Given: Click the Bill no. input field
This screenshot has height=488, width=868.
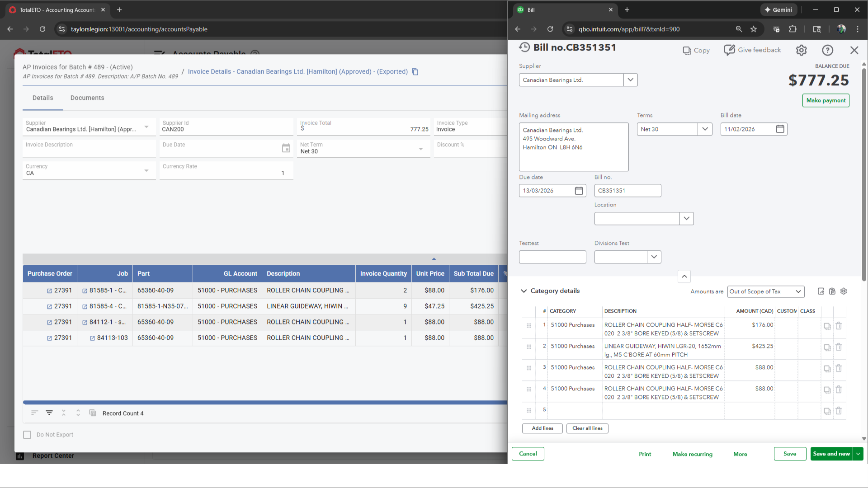Looking at the screenshot, I should click(627, 191).
